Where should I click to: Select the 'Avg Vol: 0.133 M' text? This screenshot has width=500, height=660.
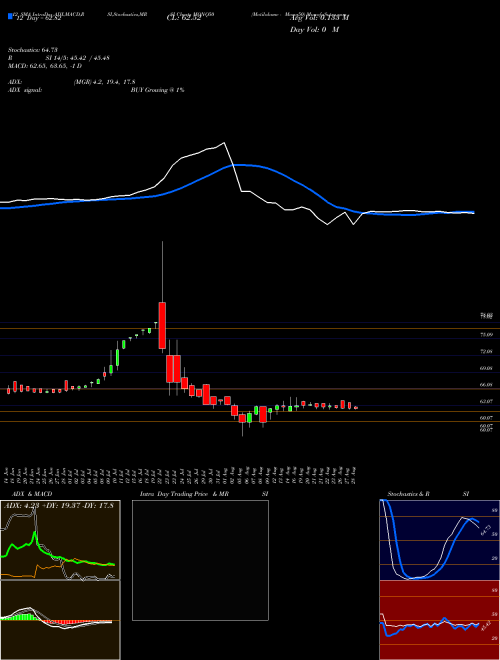click(x=319, y=18)
